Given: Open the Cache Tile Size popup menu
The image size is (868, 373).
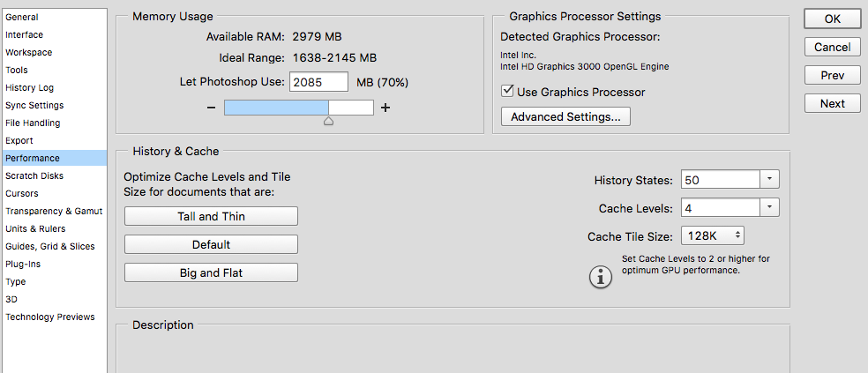Looking at the screenshot, I should click(712, 236).
